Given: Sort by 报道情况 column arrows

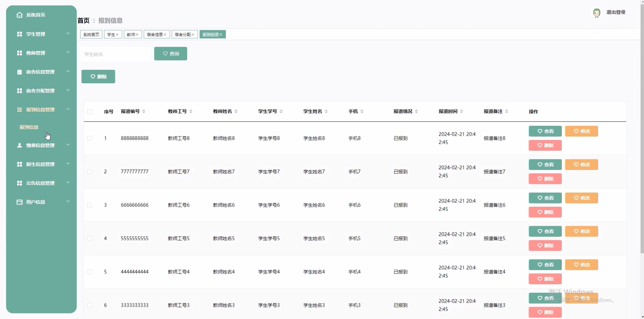Looking at the screenshot, I should [x=416, y=111].
